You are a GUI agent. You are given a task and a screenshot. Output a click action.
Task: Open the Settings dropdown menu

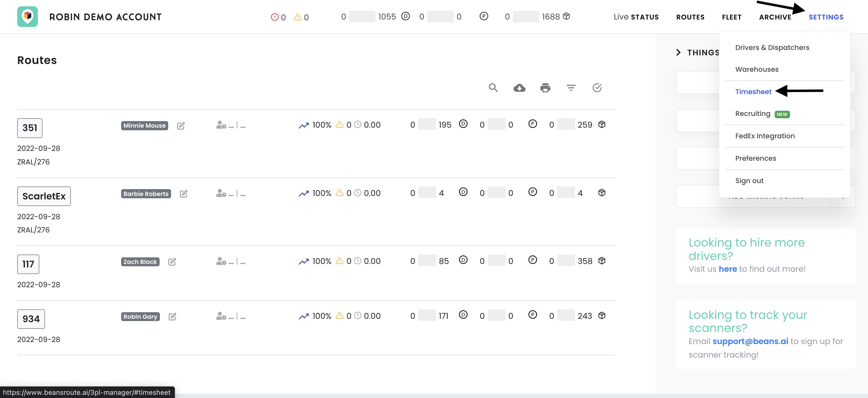click(x=826, y=17)
